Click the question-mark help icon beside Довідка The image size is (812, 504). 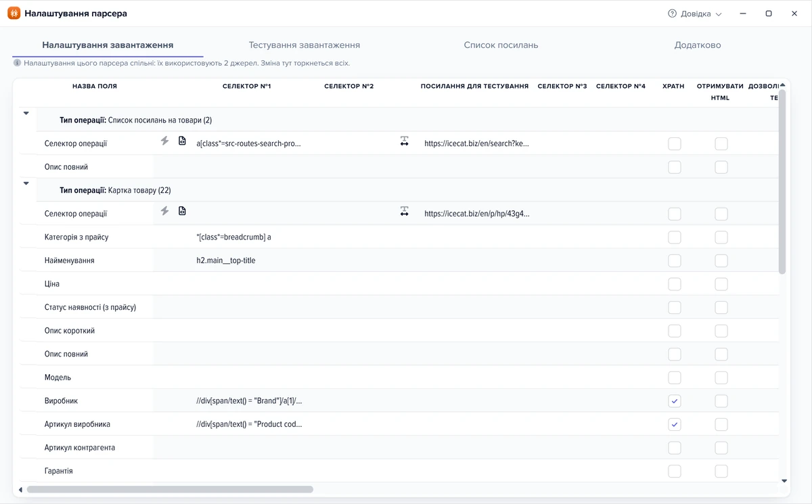672,14
